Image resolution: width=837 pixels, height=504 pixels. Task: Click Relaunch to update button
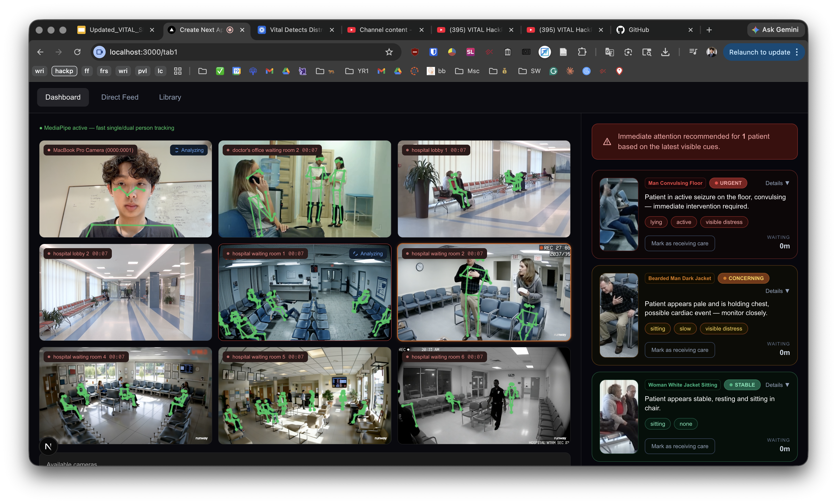pyautogui.click(x=759, y=52)
